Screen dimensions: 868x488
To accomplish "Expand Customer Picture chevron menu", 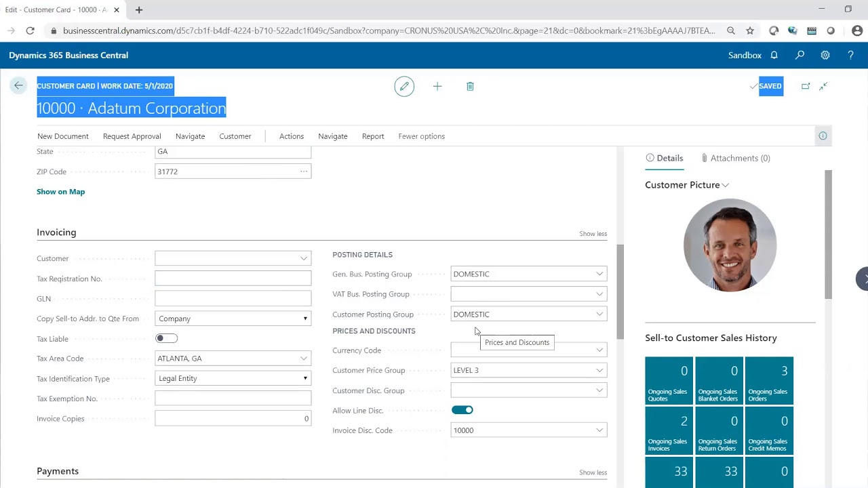I will [x=726, y=185].
